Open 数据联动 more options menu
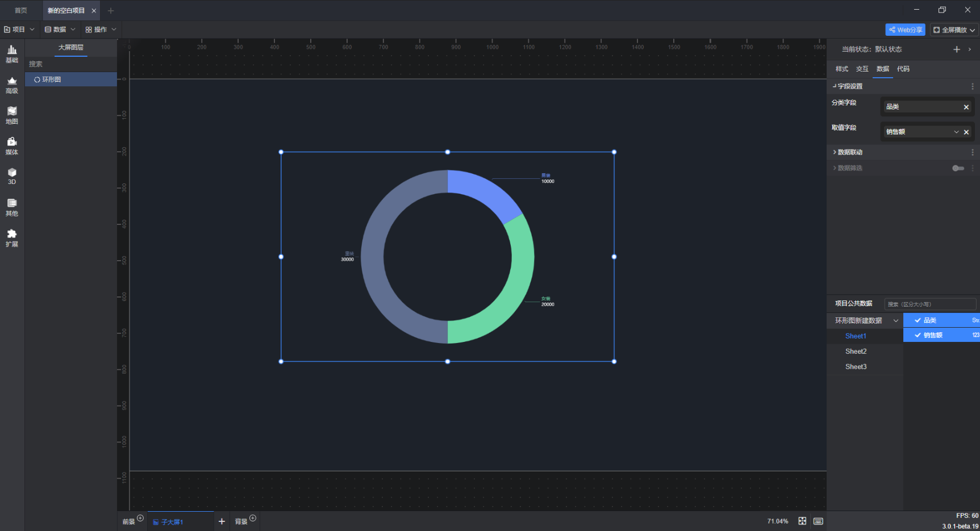 [973, 152]
